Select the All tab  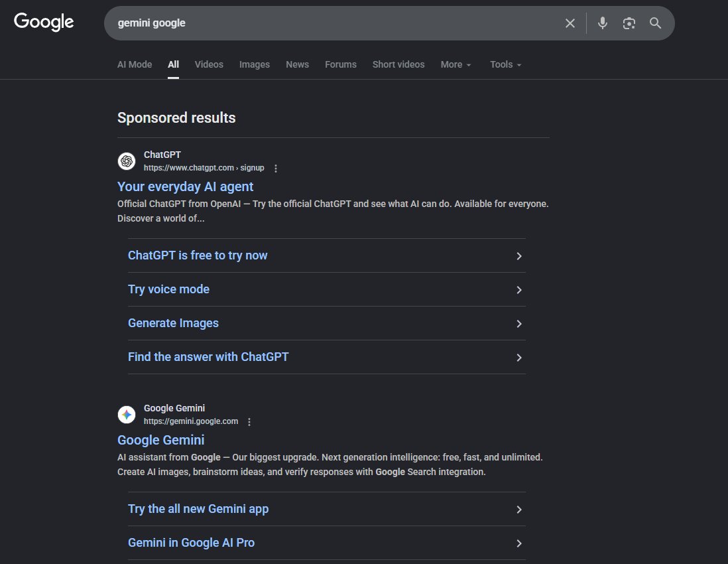[x=173, y=64]
